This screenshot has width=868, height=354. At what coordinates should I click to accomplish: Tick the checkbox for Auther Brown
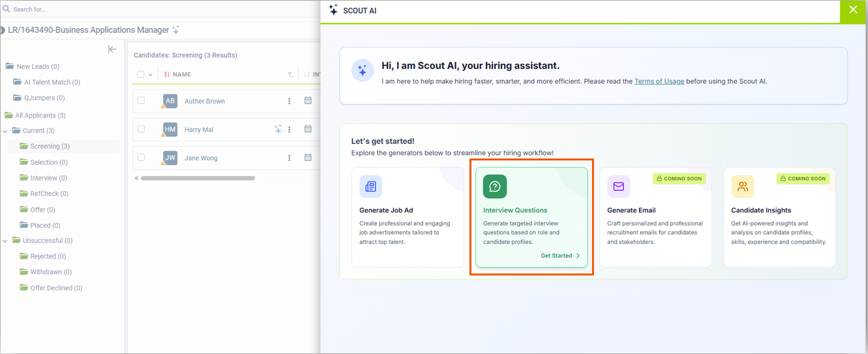pyautogui.click(x=141, y=101)
